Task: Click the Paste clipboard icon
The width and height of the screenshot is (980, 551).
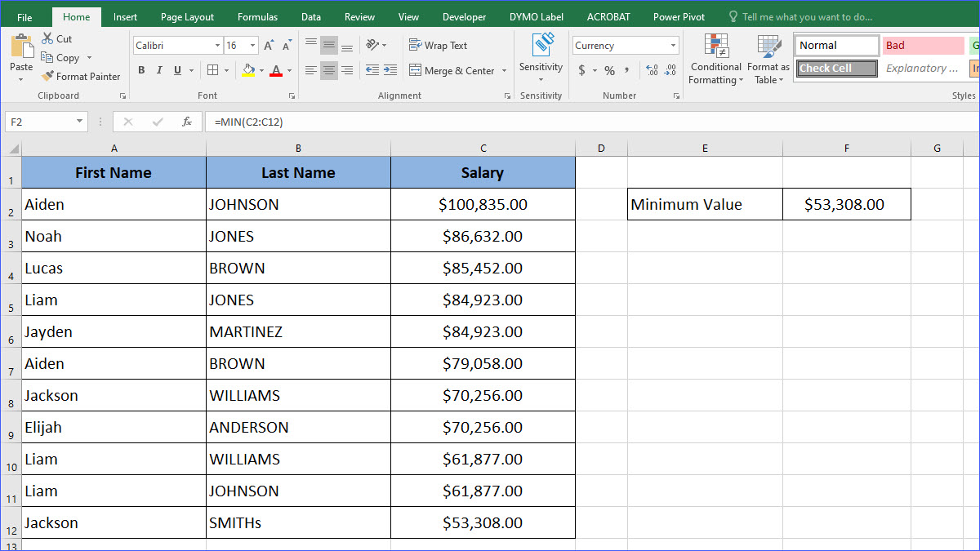Action: point(21,47)
